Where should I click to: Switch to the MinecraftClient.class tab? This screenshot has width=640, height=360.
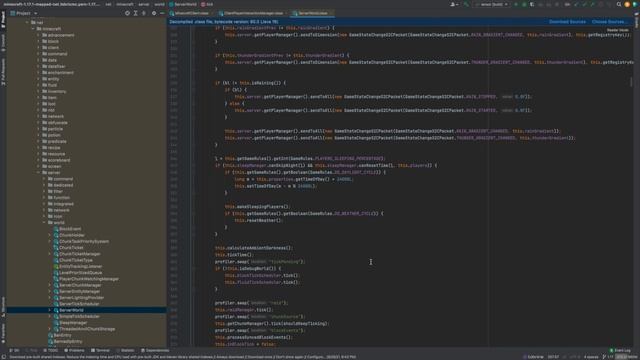pos(191,13)
